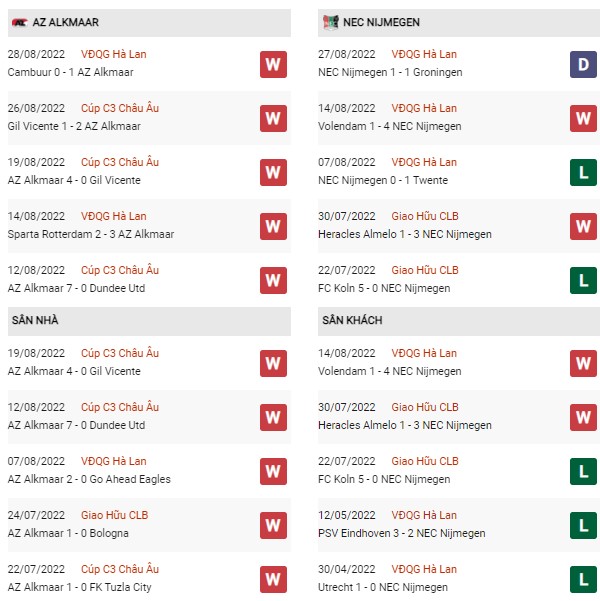Click the AZ Alkmaar club logo

[20, 23]
